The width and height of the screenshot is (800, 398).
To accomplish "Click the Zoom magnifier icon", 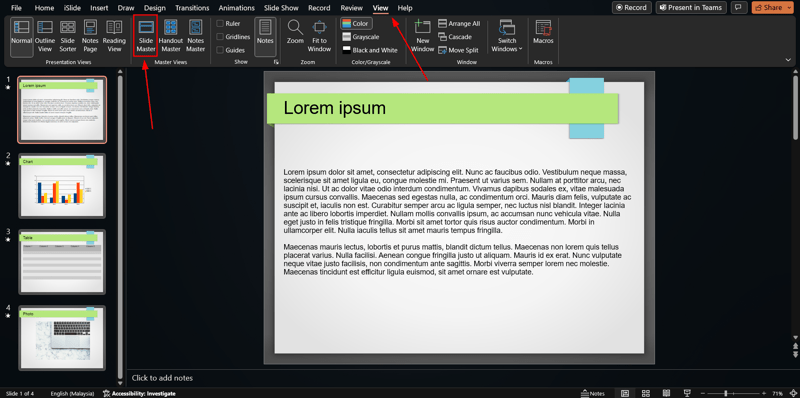I will pos(295,28).
